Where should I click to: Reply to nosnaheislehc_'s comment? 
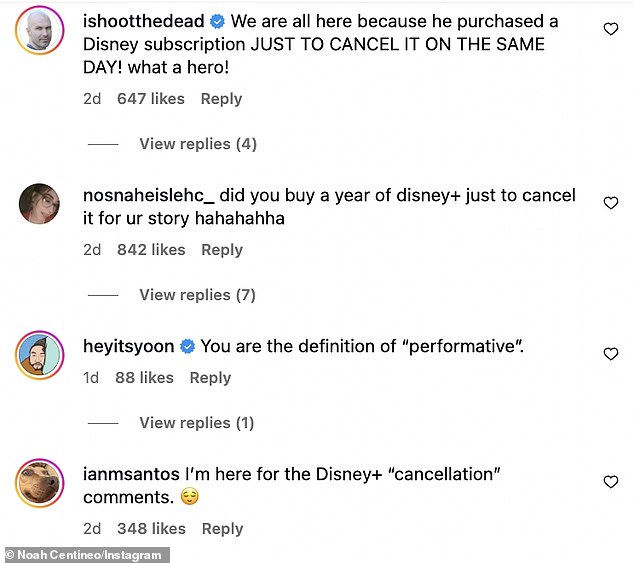coord(221,250)
